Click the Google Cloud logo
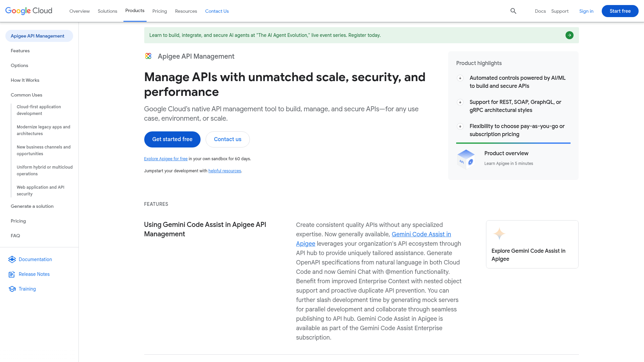Image resolution: width=644 pixels, height=362 pixels. tap(29, 11)
